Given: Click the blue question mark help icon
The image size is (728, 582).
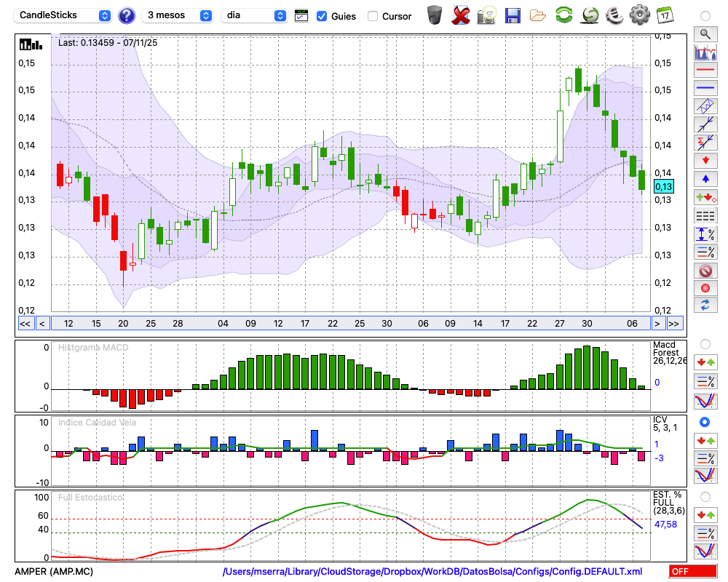Looking at the screenshot, I should point(127,15).
